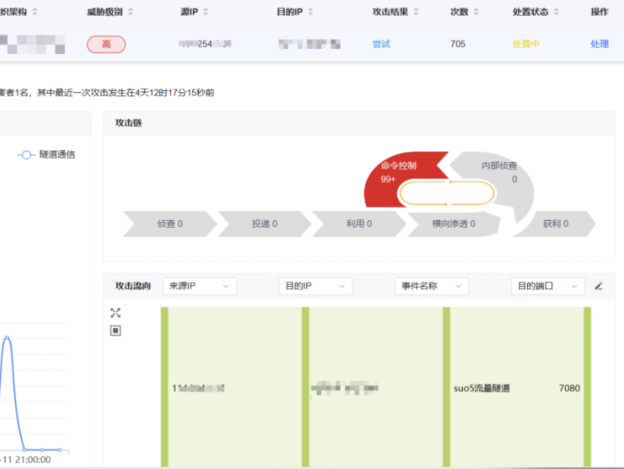
Task: Expand the 目的端口 dropdown
Action: coord(546,286)
